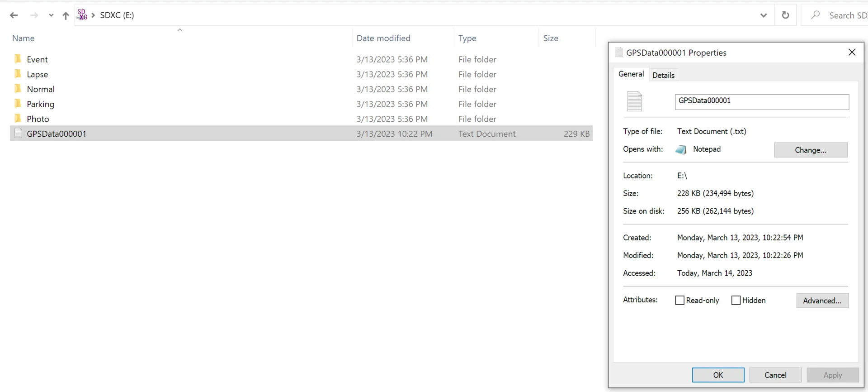The image size is (868, 392).
Task: Click the 228 KB (234,494 bytes) size value
Action: (x=715, y=193)
